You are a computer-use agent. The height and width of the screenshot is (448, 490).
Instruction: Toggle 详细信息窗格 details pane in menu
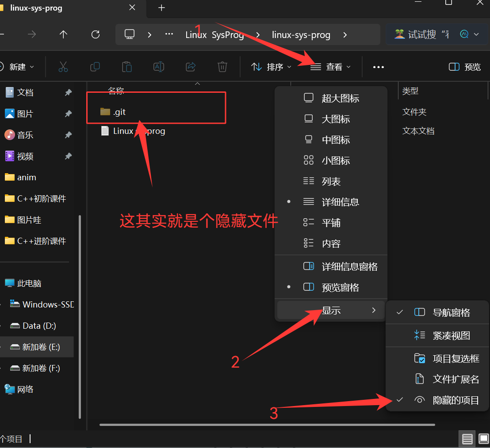[331, 266]
